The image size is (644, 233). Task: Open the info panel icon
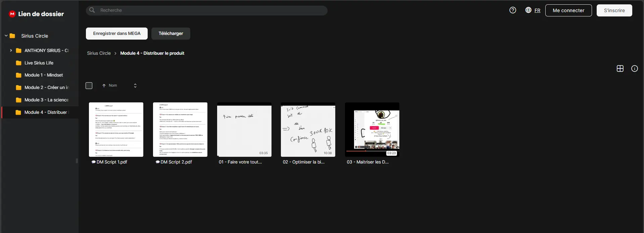point(635,68)
